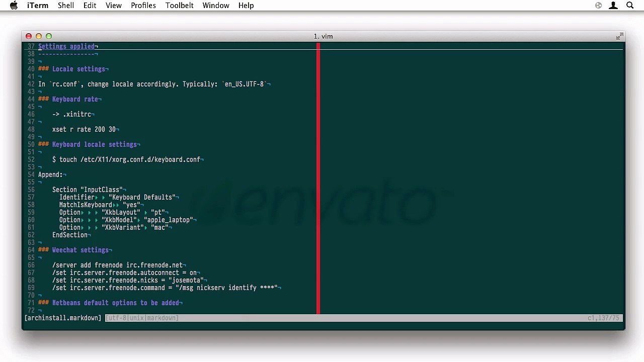
Task: Click the Identifier "Keyboard Defaults" line
Action: pyautogui.click(x=118, y=197)
